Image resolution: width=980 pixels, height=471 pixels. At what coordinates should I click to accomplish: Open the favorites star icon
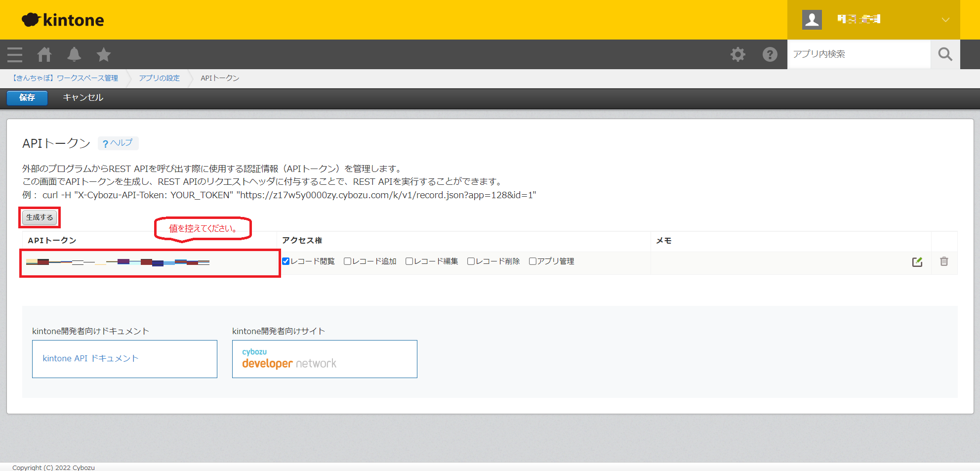104,54
